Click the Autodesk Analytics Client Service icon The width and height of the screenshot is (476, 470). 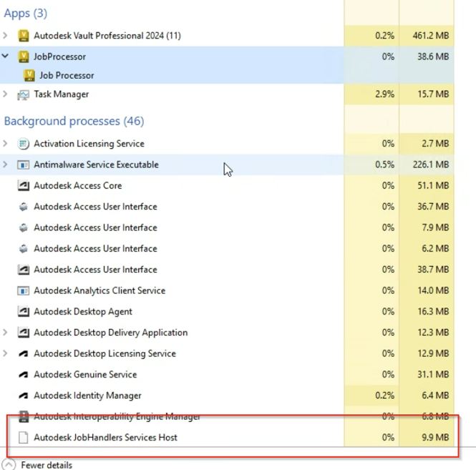[24, 290]
